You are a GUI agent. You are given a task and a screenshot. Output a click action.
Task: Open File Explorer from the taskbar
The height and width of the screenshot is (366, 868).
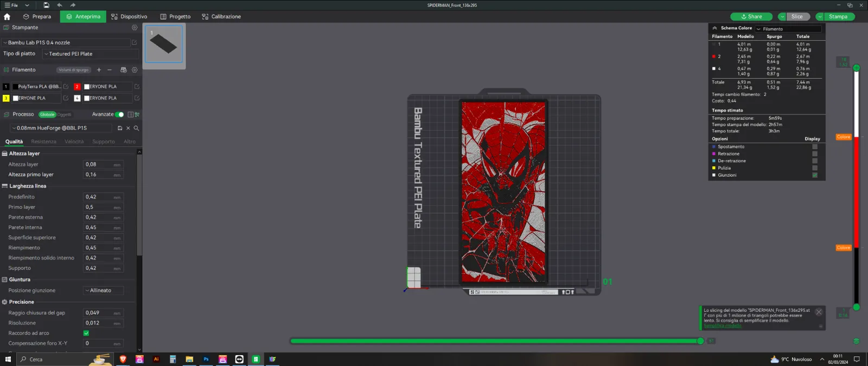click(189, 359)
